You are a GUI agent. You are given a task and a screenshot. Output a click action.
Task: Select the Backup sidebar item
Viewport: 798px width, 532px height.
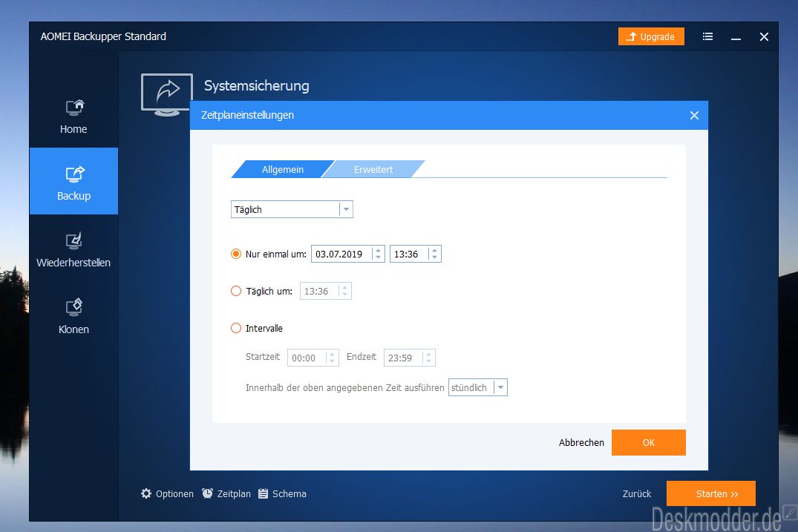pos(73,181)
